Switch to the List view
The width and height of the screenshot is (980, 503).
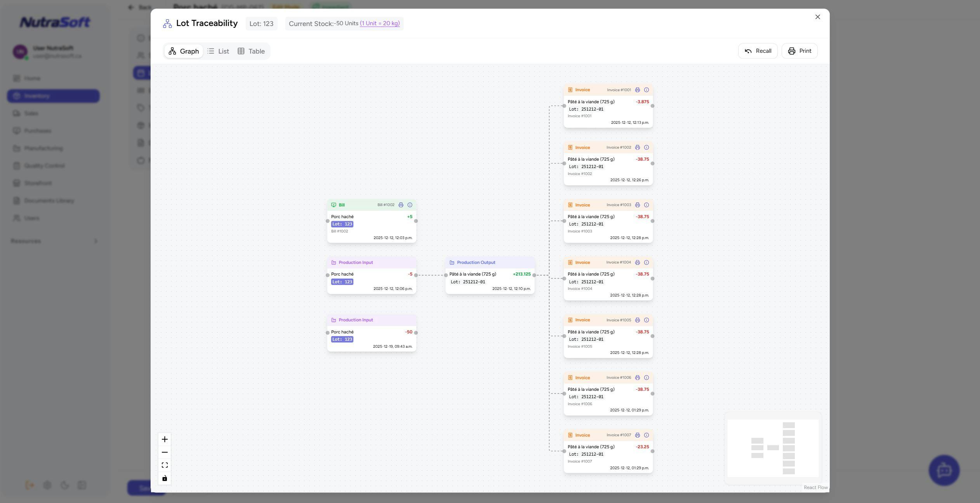pos(218,51)
